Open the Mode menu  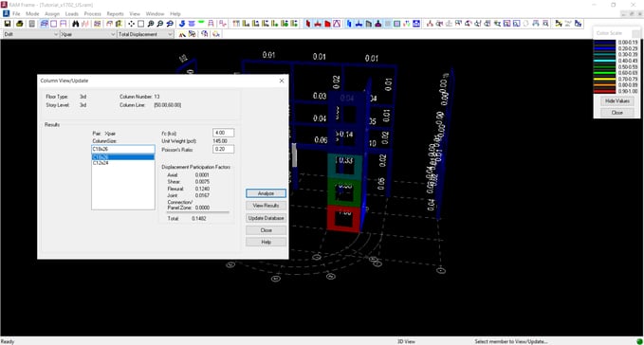(x=32, y=14)
